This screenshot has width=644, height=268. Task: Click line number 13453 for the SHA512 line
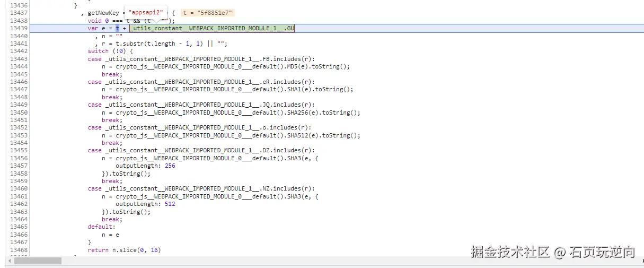(x=19, y=135)
